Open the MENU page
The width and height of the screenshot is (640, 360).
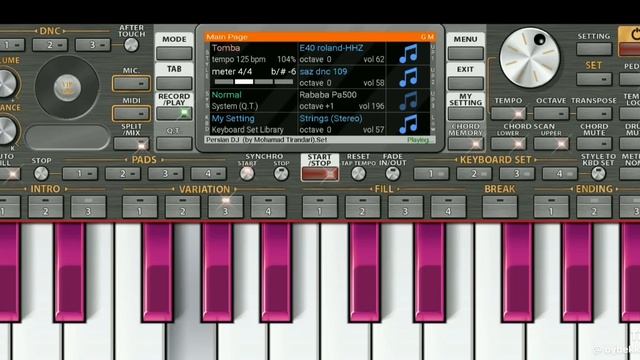coord(465,53)
